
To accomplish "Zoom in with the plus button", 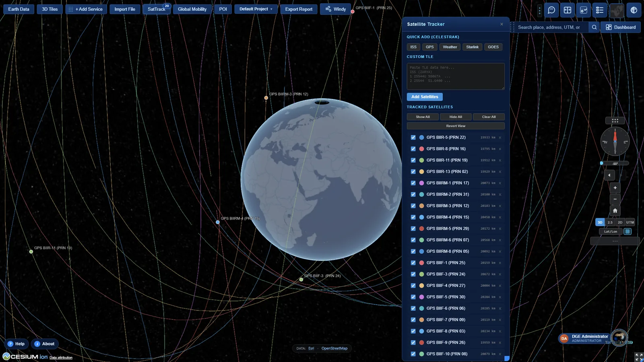I will (615, 188).
